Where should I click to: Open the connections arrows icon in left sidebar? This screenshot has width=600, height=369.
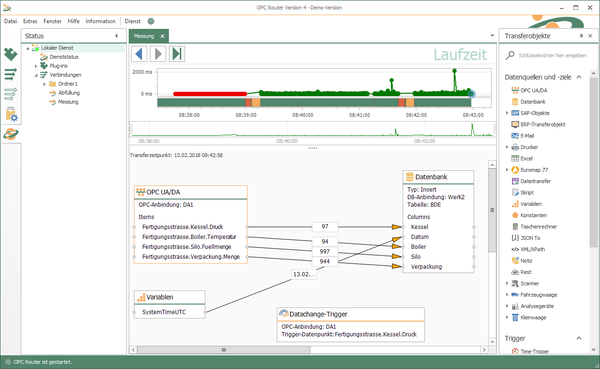point(10,74)
